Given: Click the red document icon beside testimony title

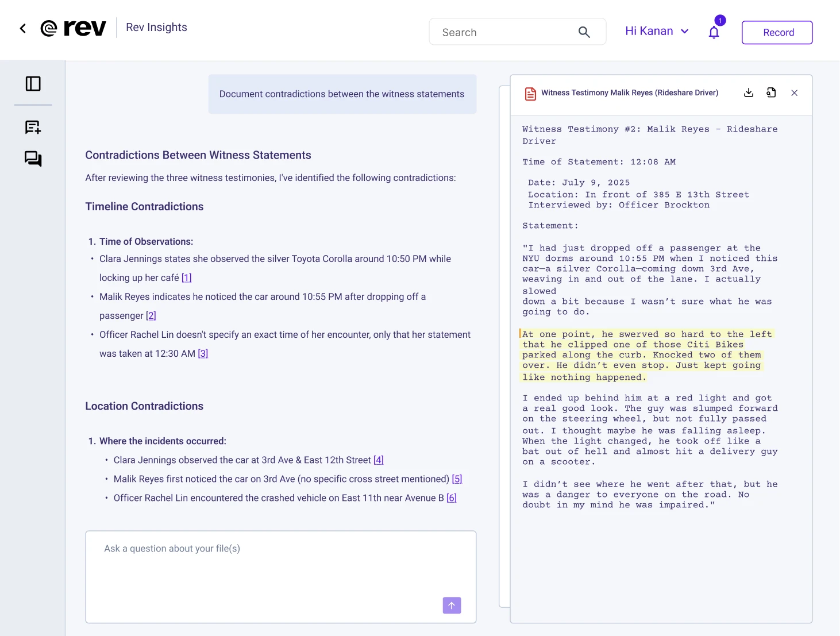Looking at the screenshot, I should tap(530, 92).
